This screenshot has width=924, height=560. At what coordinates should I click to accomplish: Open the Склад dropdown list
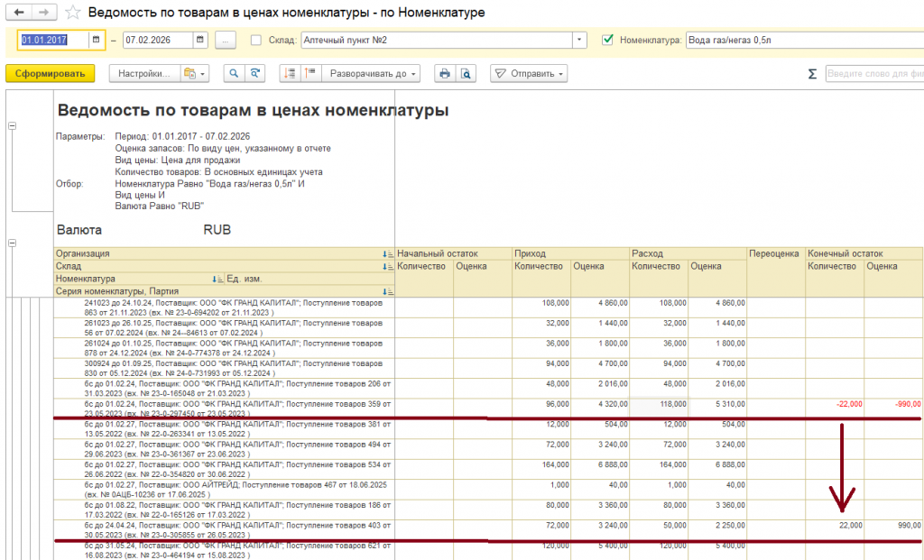pos(579,41)
